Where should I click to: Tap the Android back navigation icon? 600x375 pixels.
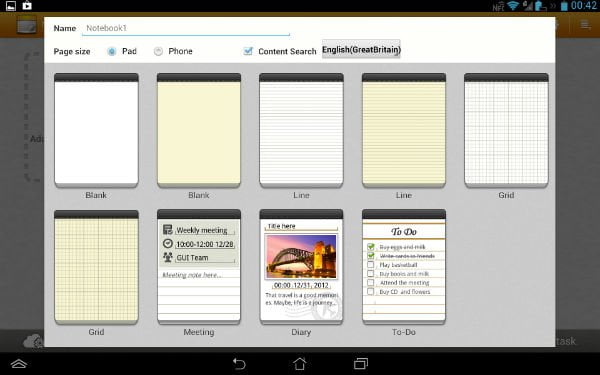pos(239,363)
